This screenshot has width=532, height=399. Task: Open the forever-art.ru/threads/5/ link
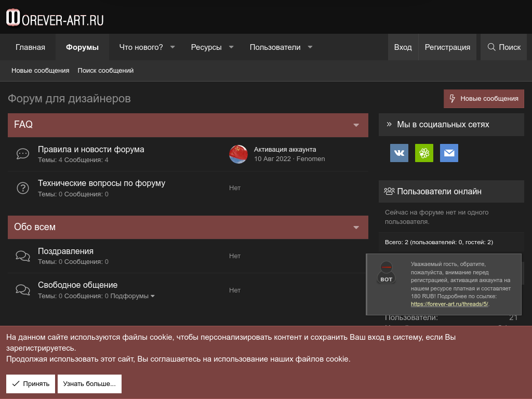pos(449,304)
